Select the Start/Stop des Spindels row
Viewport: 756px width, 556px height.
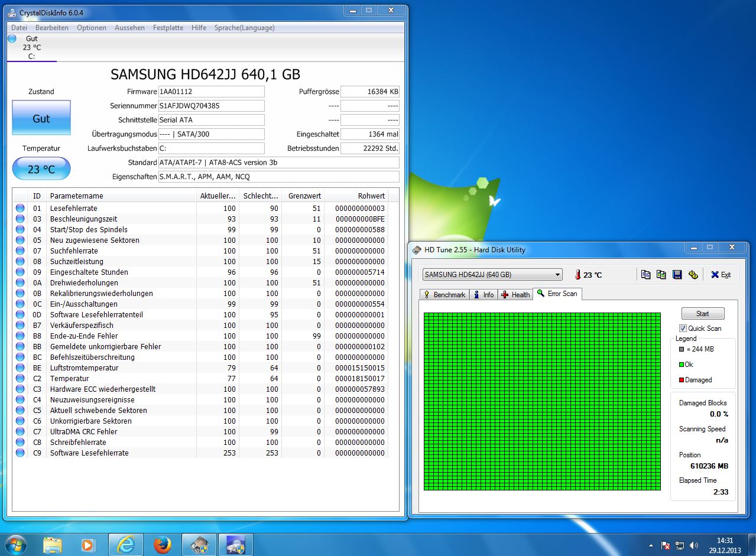pyautogui.click(x=201, y=229)
